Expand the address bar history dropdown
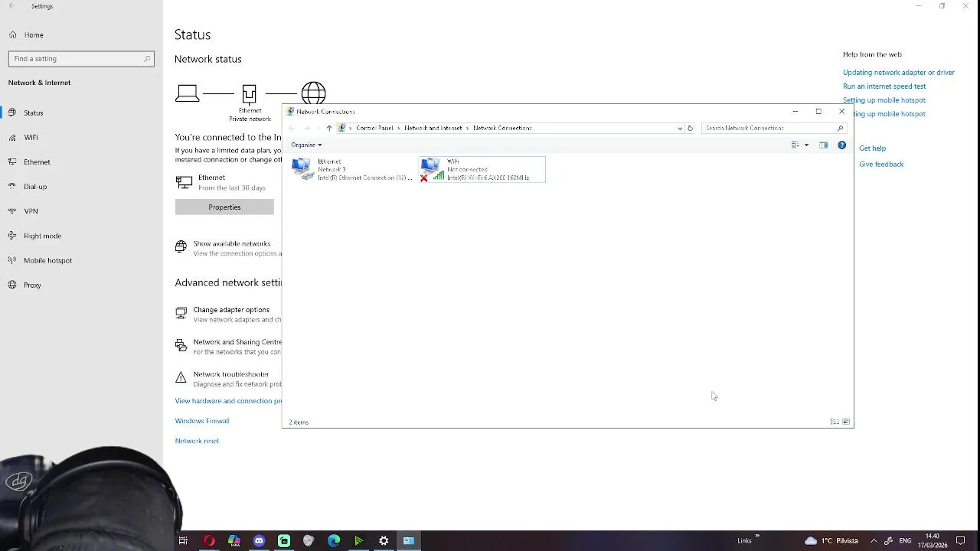 click(x=680, y=128)
